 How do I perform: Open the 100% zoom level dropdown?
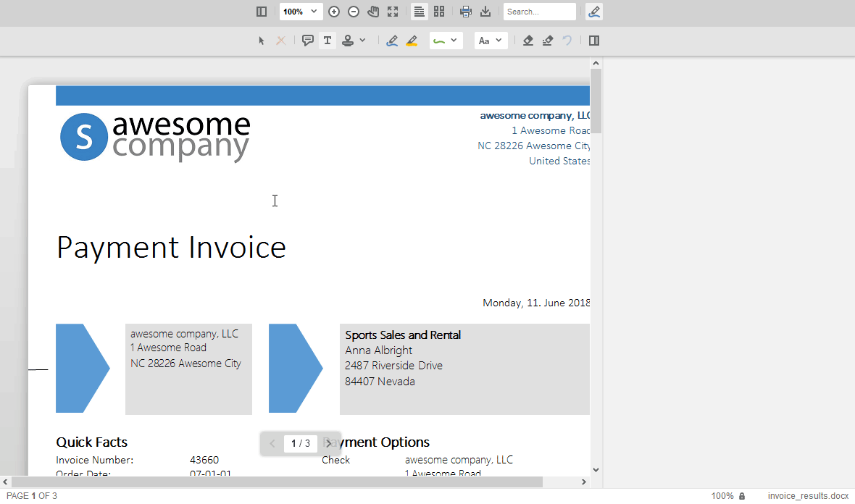pos(301,12)
